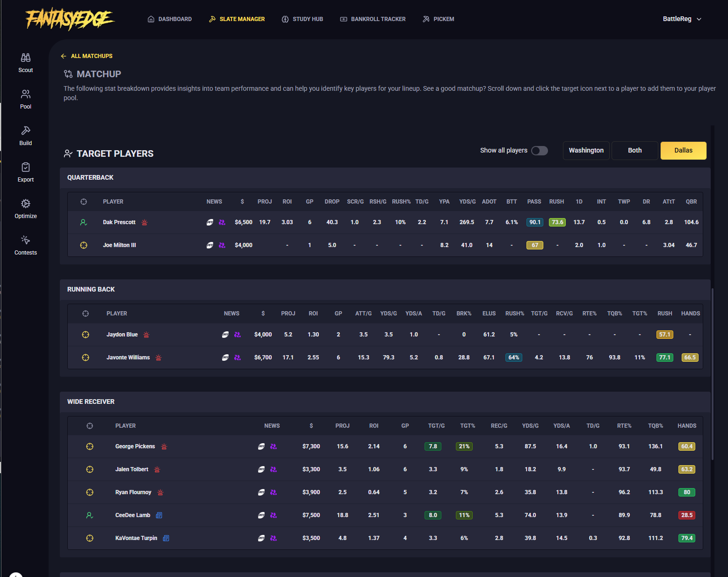Click the Wide Receiver section heading
Image resolution: width=728 pixels, height=577 pixels.
91,402
